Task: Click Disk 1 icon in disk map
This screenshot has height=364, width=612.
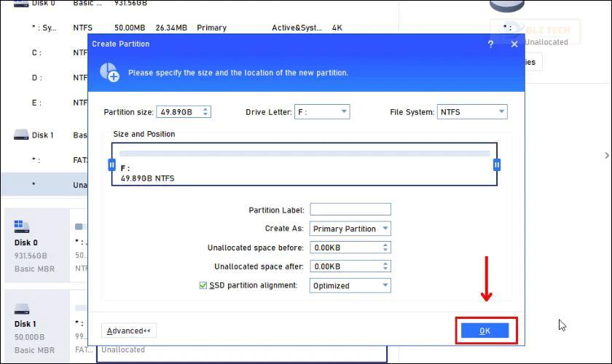Action: [x=21, y=309]
